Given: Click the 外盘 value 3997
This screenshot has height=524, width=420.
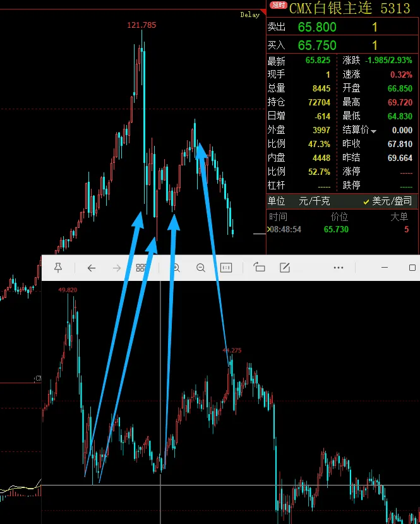Looking at the screenshot, I should click(321, 130).
